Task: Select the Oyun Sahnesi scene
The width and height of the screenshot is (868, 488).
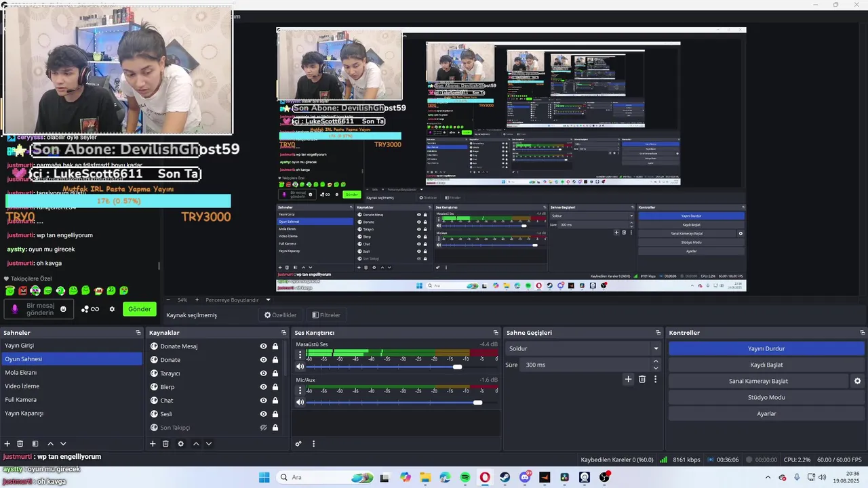Action: pos(71,359)
